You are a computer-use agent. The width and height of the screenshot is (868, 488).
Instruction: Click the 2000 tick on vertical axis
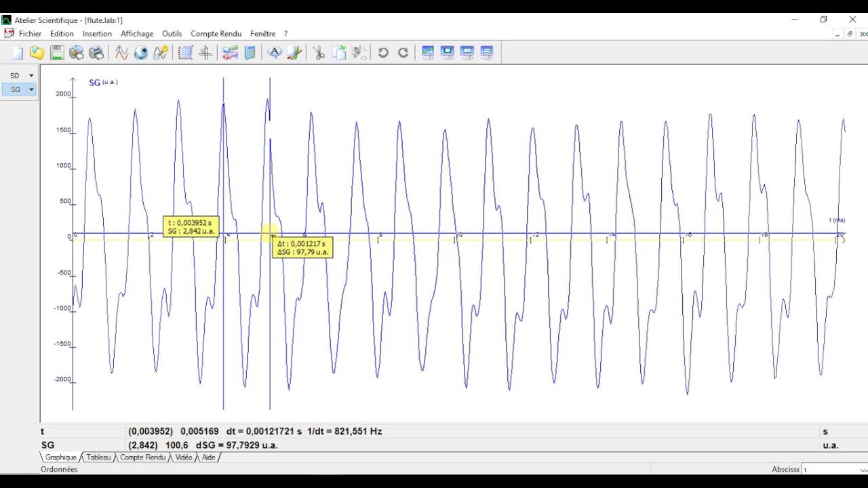pos(63,94)
